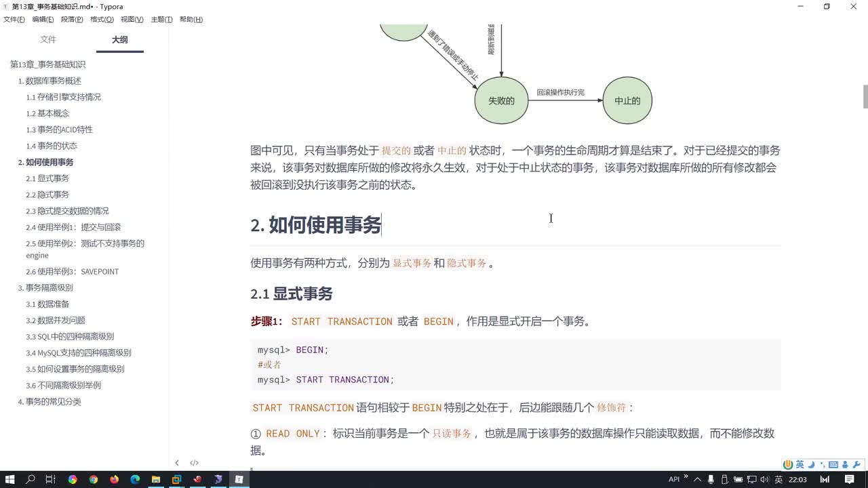Open the dolphin app on the taskbar
The image size is (868, 488).
218,479
